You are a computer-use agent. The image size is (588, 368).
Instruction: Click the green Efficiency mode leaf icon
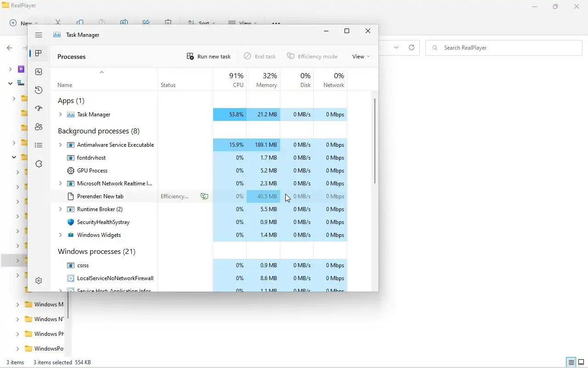coord(204,196)
